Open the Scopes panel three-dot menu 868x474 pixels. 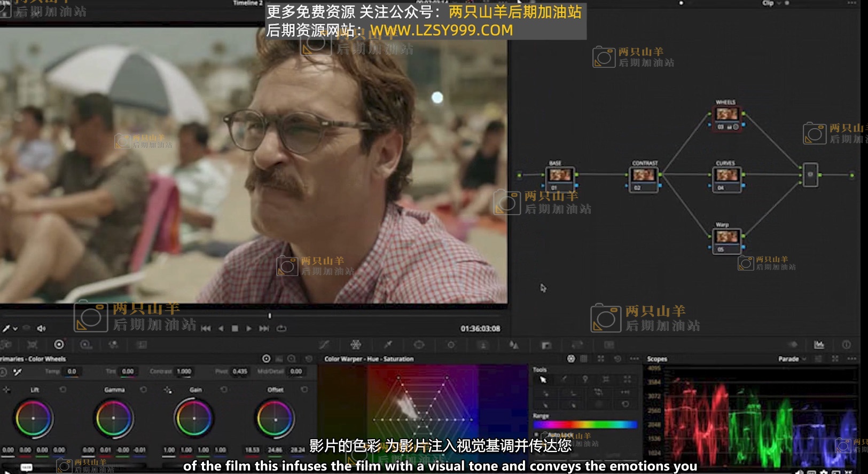click(852, 359)
